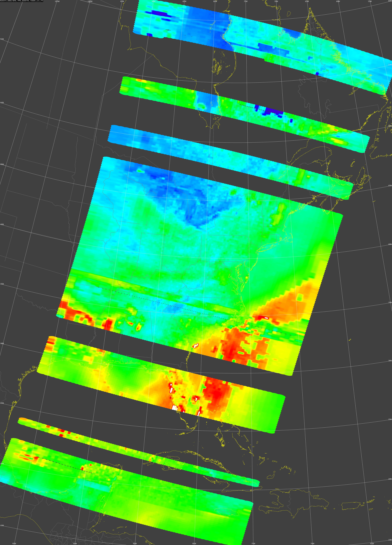Viewport: 392px width, 545px height.
Task: Click the 60W label on the top edge
Action: click(338, 1)
